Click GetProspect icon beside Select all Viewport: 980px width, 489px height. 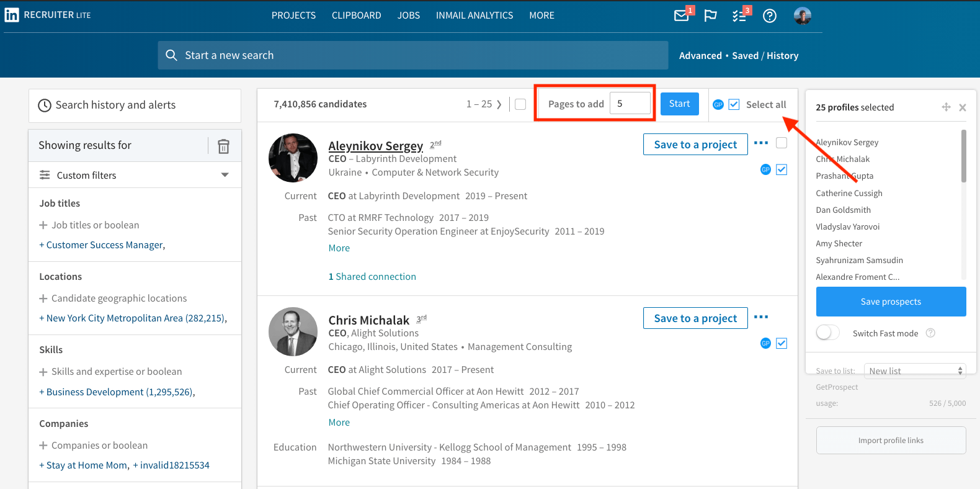(x=718, y=104)
